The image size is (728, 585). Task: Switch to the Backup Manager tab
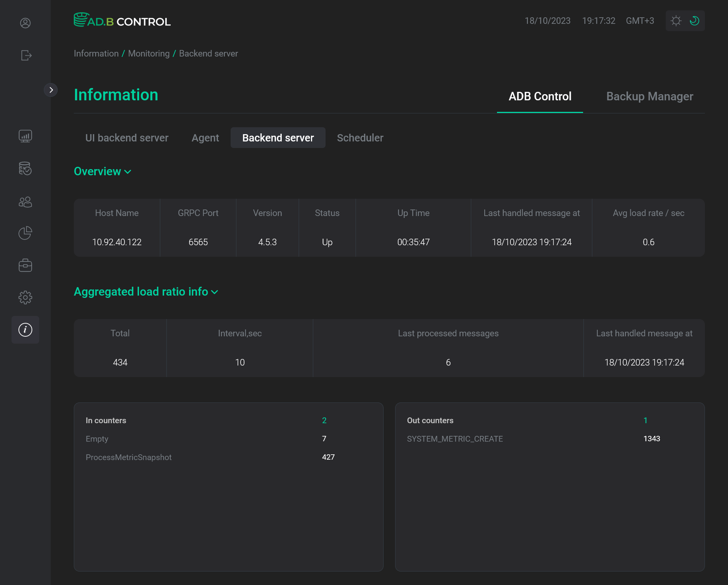pyautogui.click(x=649, y=96)
